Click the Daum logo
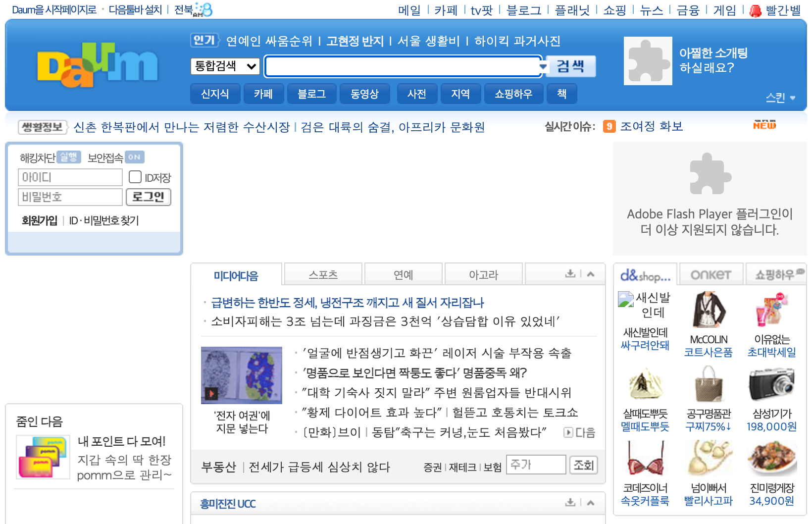This screenshot has width=812, height=524. click(98, 65)
